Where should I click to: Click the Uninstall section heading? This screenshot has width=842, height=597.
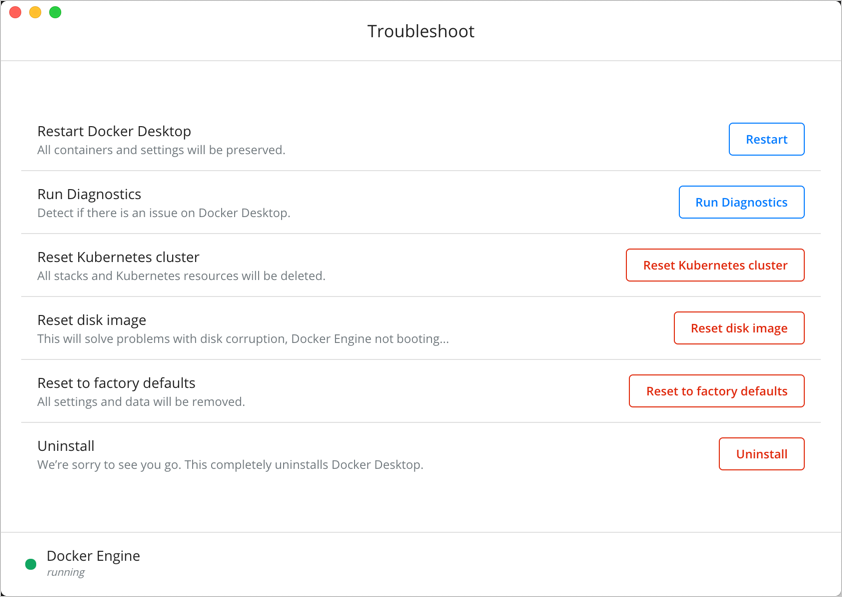point(66,446)
